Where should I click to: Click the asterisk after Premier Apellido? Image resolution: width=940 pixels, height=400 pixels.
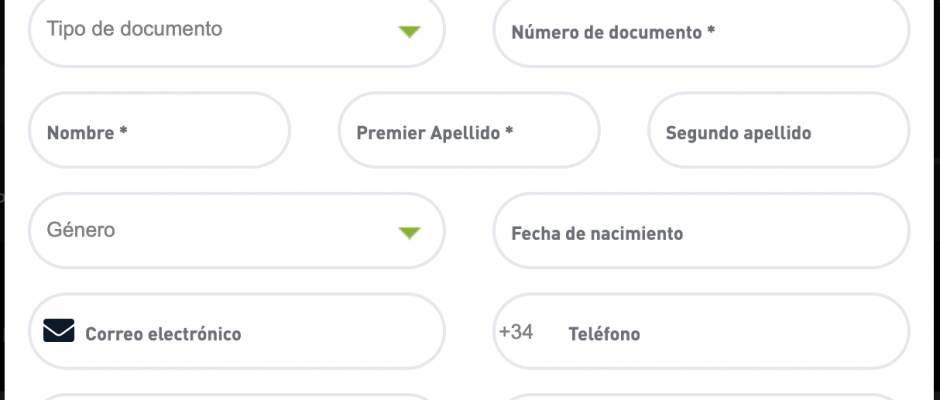509,130
